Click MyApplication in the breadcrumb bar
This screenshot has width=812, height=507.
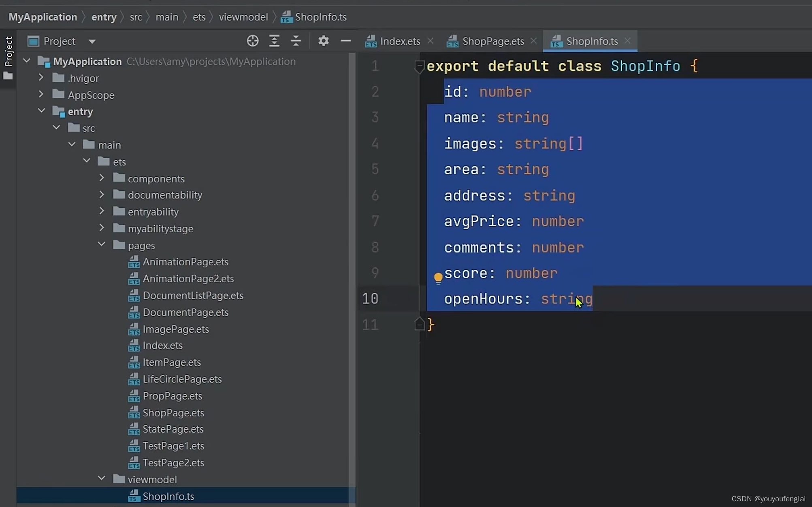(x=43, y=17)
